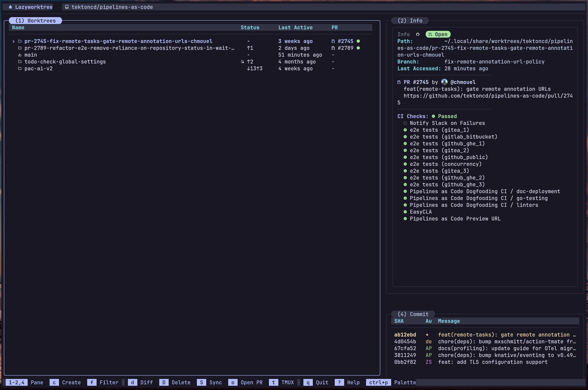Click the Delete shortcut in the footer
The width and height of the screenshot is (588, 390).
click(175, 382)
